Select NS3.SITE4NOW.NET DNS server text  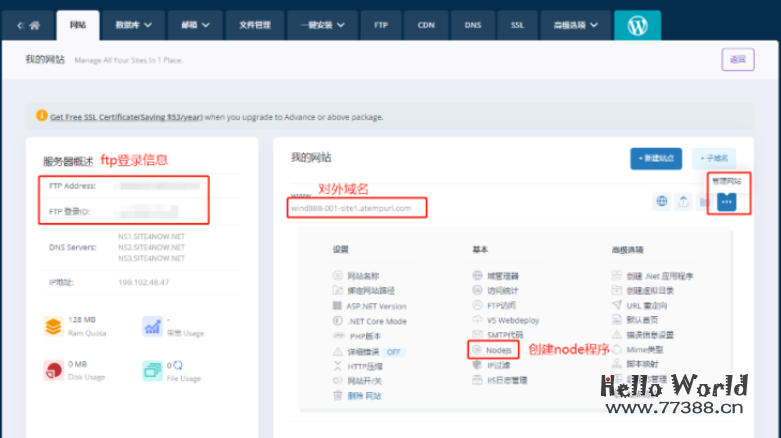[x=151, y=258]
